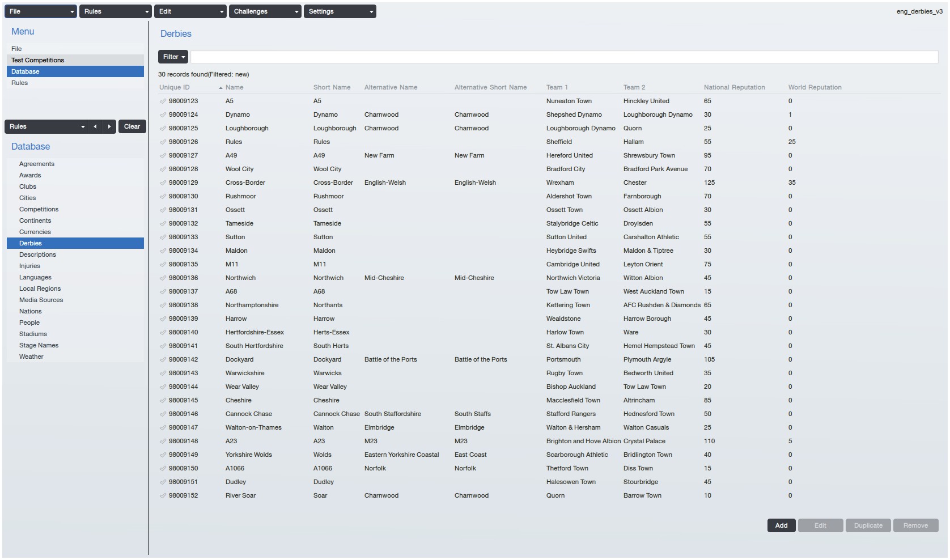Open the Agreements database section

pos(75,164)
